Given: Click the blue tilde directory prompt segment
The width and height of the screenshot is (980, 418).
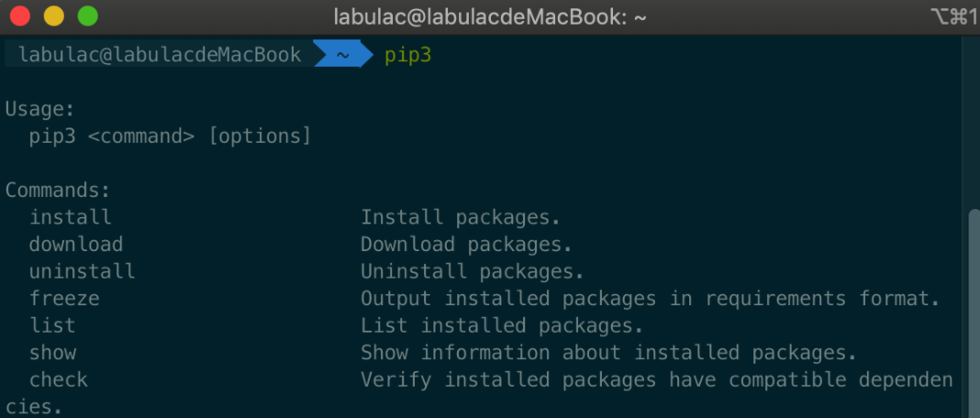Looking at the screenshot, I should pos(342,55).
